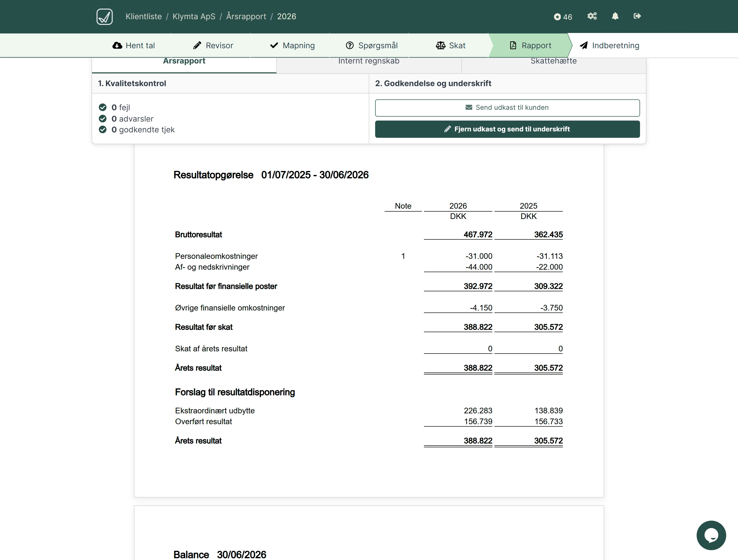
Task: Click the Note column header
Action: point(403,206)
